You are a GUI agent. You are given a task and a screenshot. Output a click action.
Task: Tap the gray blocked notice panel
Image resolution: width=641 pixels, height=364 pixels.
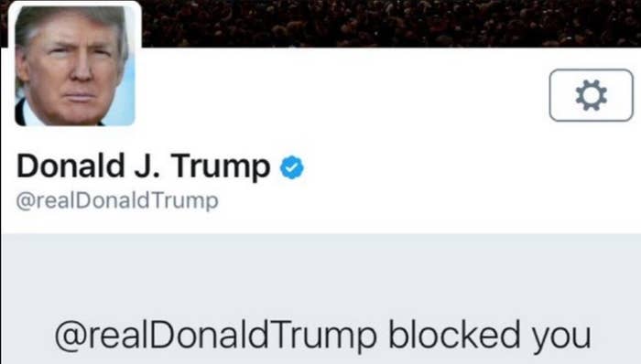click(320, 299)
